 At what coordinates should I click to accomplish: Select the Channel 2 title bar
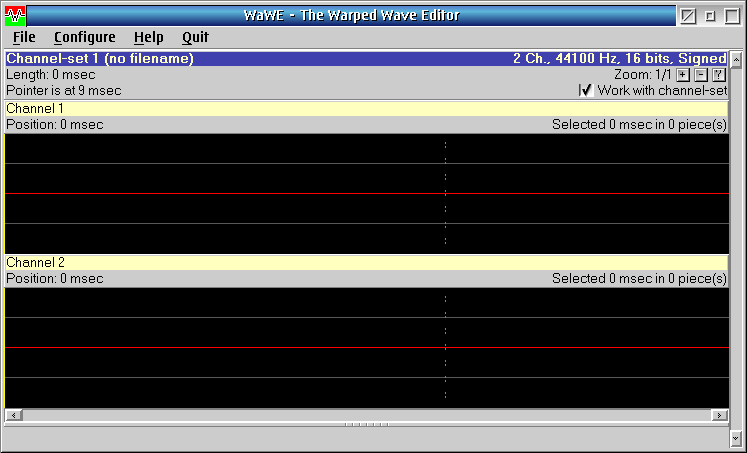pos(366,262)
